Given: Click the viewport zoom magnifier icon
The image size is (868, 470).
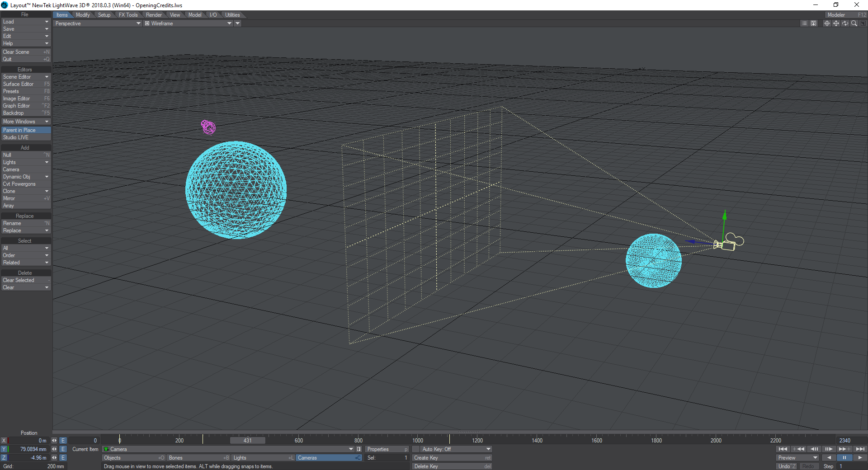Looking at the screenshot, I should pos(854,23).
